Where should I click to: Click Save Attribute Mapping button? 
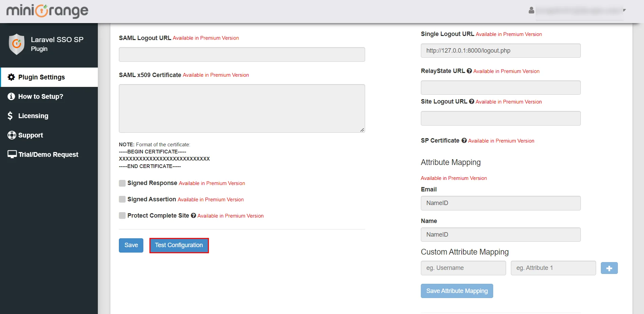click(457, 291)
